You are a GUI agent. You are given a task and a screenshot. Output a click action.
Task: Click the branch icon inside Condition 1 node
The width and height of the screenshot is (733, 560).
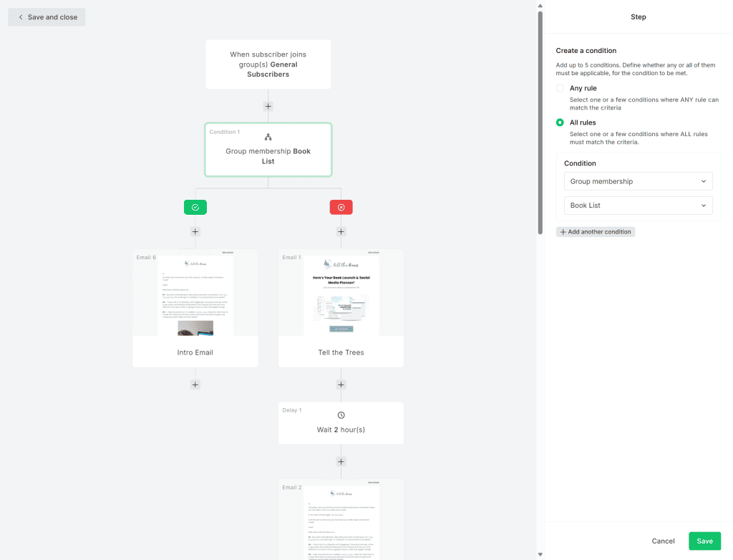[268, 136]
